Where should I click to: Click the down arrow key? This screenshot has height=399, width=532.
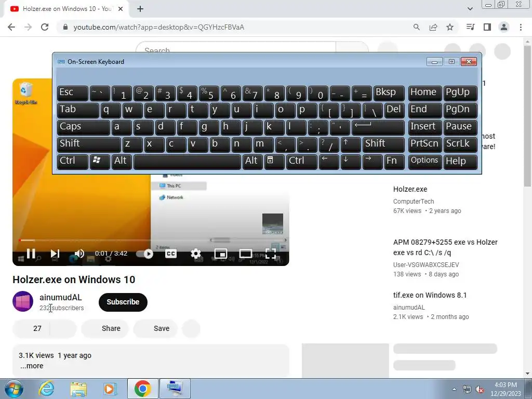point(351,162)
